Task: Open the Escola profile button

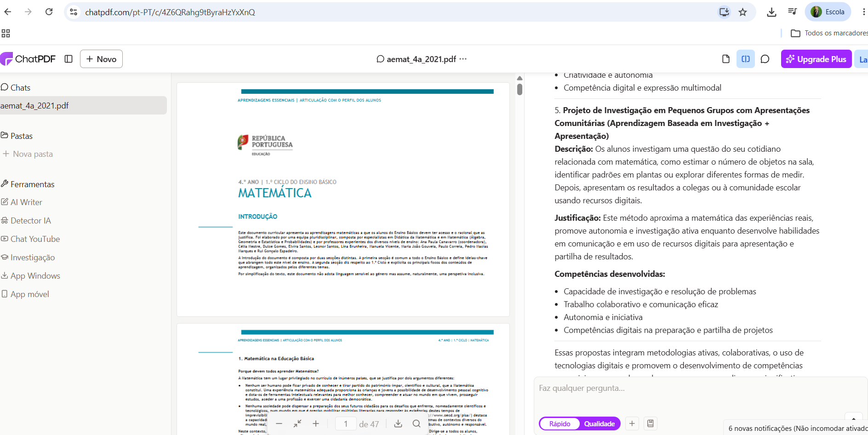Action: pyautogui.click(x=828, y=12)
